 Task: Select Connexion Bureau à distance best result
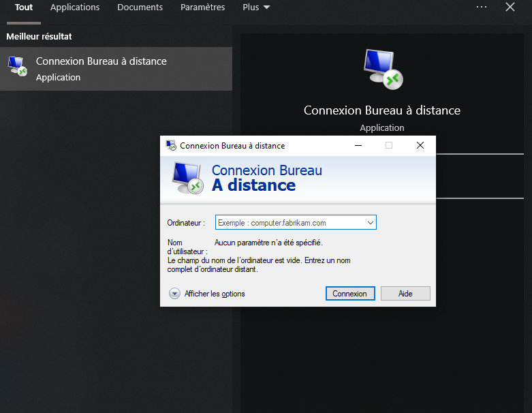click(116, 69)
